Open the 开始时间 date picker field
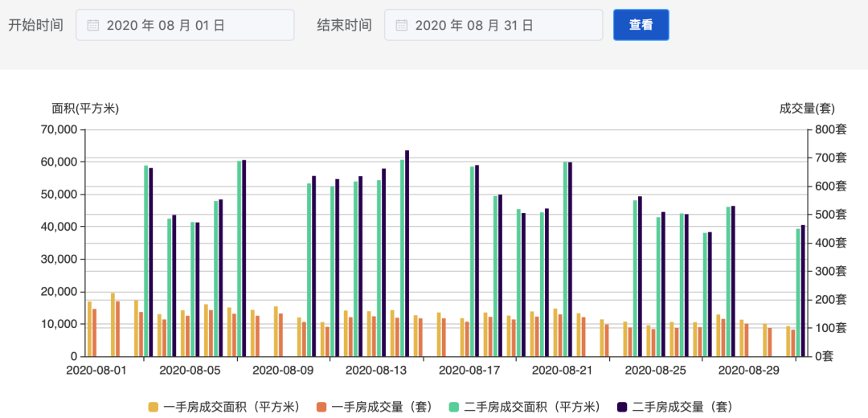 (x=185, y=25)
